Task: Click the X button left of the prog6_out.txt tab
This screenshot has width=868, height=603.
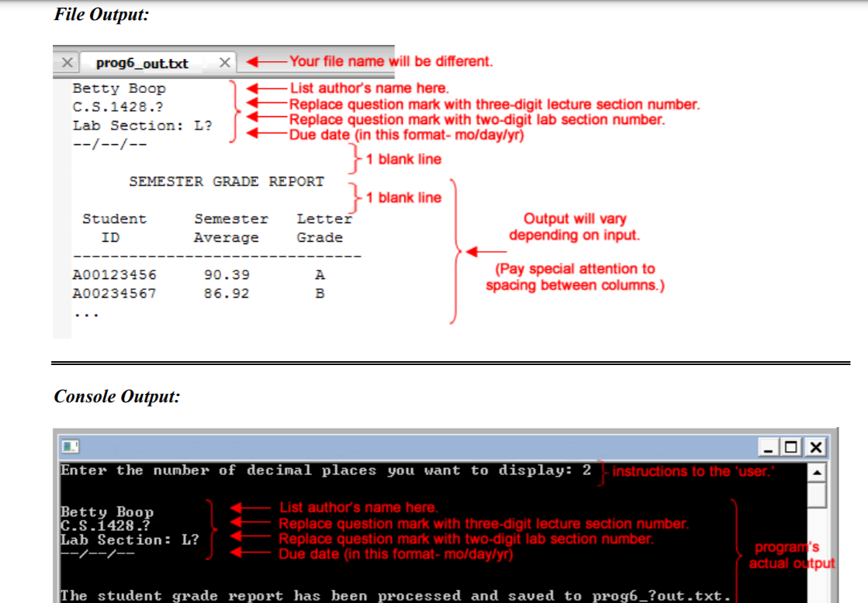Action: [x=67, y=63]
